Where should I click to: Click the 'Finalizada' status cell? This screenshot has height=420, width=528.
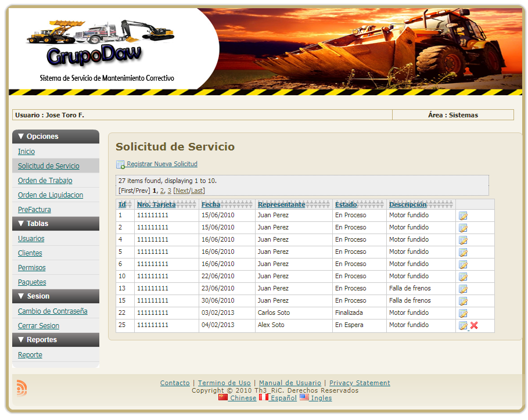360,313
